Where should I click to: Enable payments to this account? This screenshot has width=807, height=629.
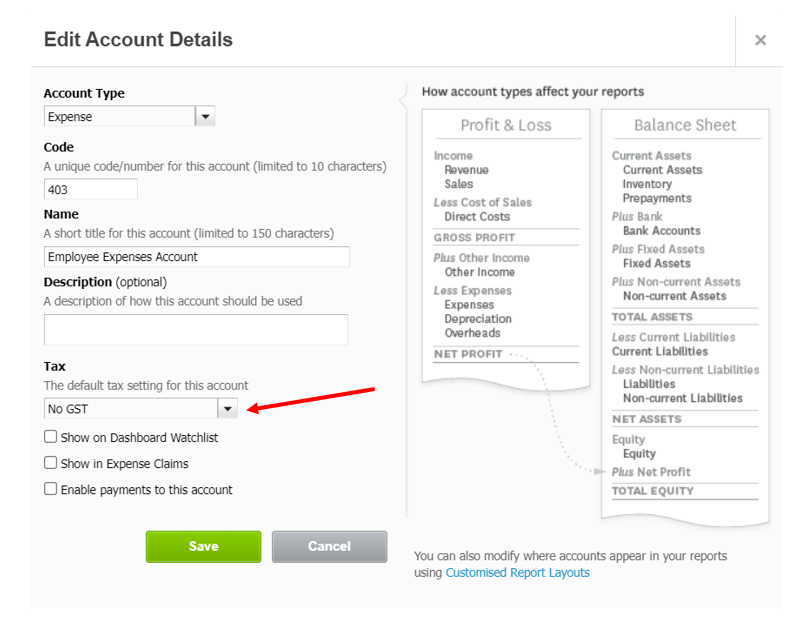(50, 489)
